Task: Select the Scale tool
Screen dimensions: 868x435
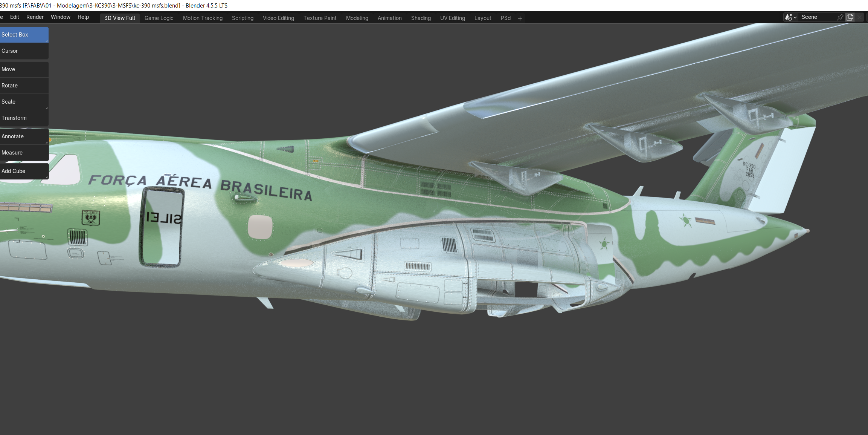Action: tap(24, 102)
